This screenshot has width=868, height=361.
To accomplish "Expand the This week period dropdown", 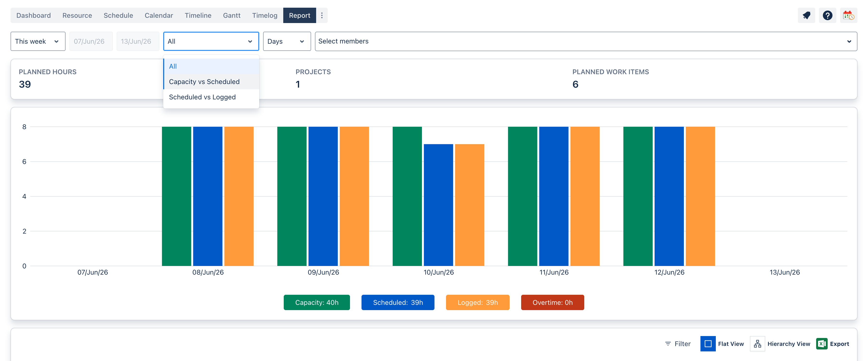I will [38, 42].
